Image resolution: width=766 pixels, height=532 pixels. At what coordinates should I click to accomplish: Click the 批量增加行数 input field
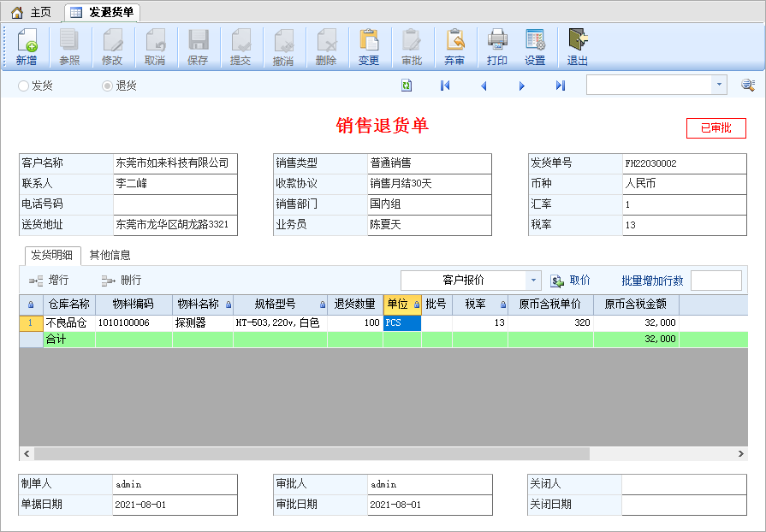(x=716, y=281)
